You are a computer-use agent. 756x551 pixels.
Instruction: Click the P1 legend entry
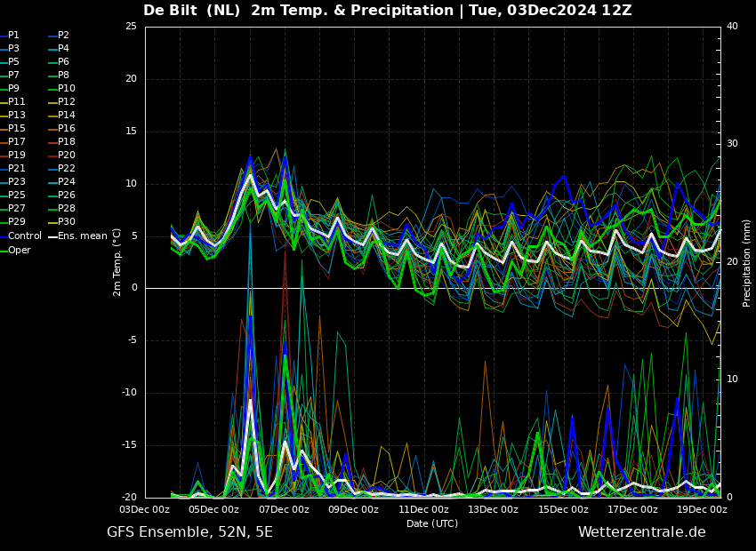coord(13,36)
